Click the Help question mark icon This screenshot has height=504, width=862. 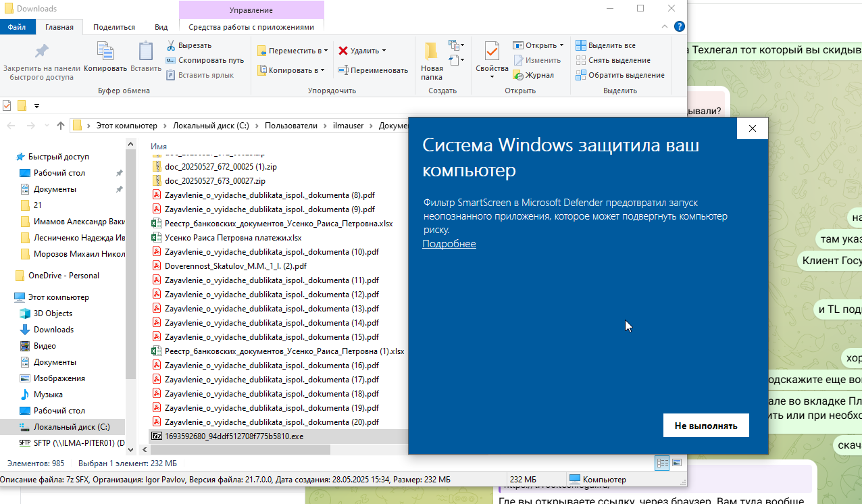pos(679,27)
